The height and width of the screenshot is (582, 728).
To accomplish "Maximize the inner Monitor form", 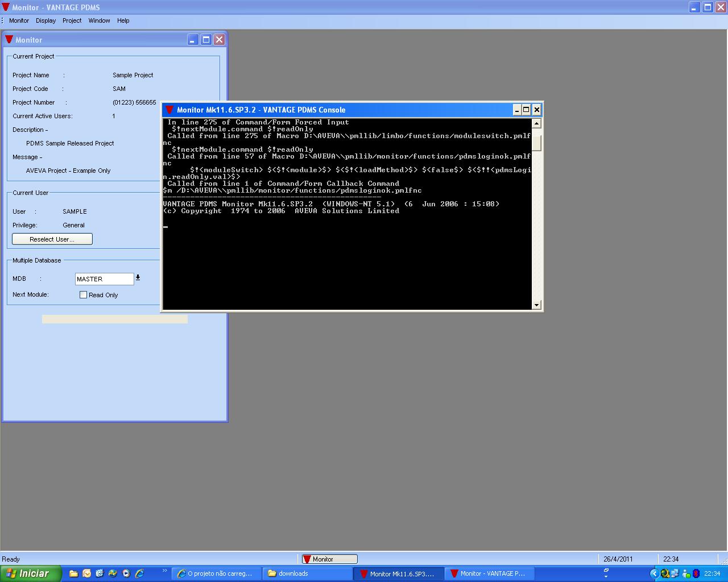I will 206,39.
